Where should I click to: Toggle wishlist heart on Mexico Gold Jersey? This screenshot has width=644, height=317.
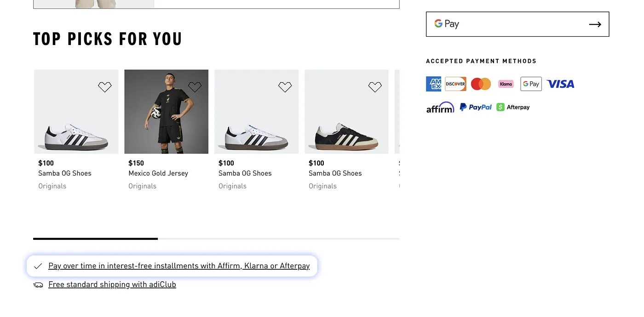(x=194, y=87)
